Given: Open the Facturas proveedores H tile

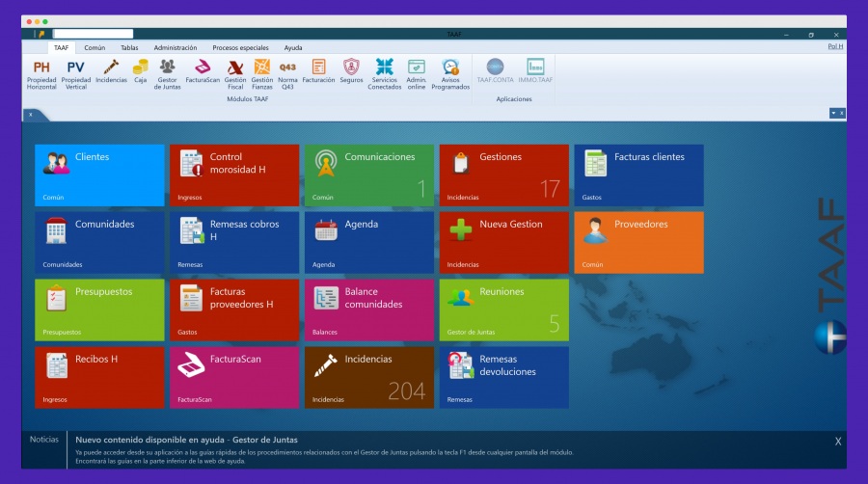Looking at the screenshot, I should pyautogui.click(x=234, y=310).
